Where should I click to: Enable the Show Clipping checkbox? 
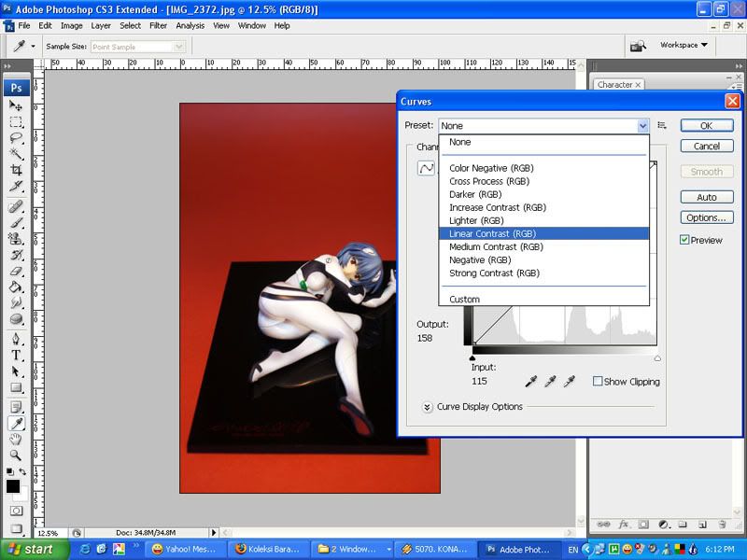[598, 382]
